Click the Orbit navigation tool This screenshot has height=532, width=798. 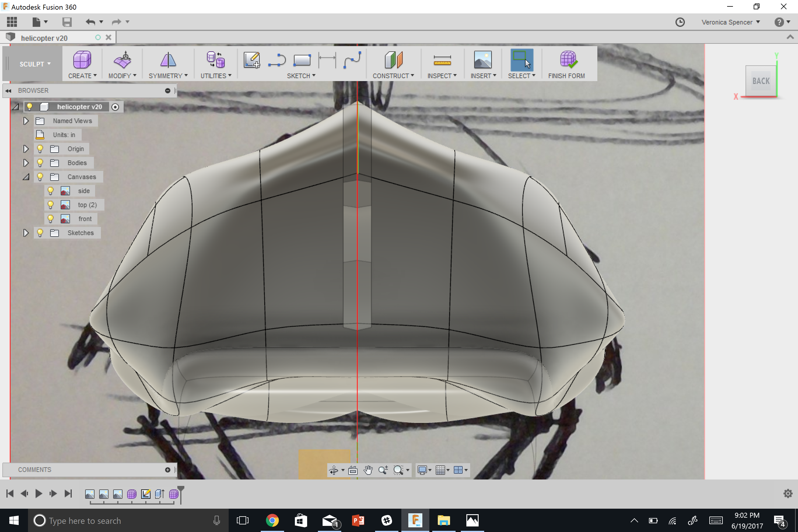tap(334, 470)
